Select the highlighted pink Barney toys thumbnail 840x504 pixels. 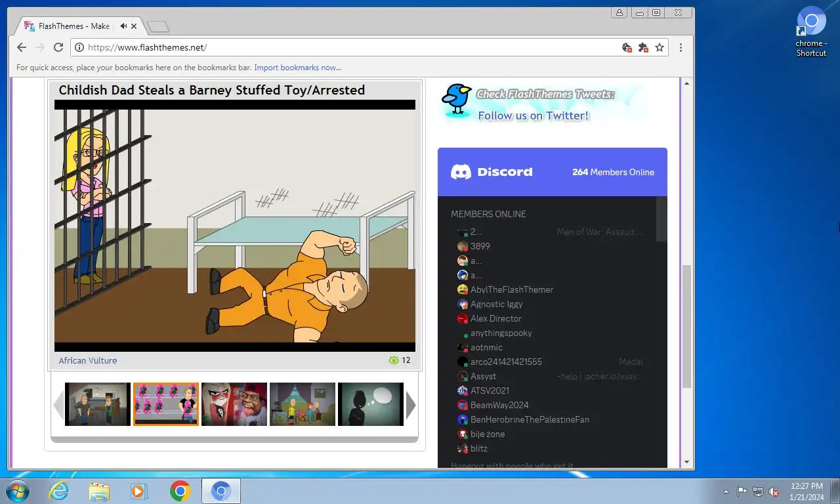point(166,404)
